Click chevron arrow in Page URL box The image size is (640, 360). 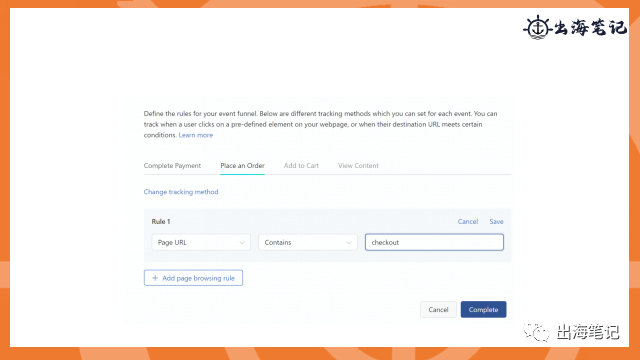pos(242,243)
